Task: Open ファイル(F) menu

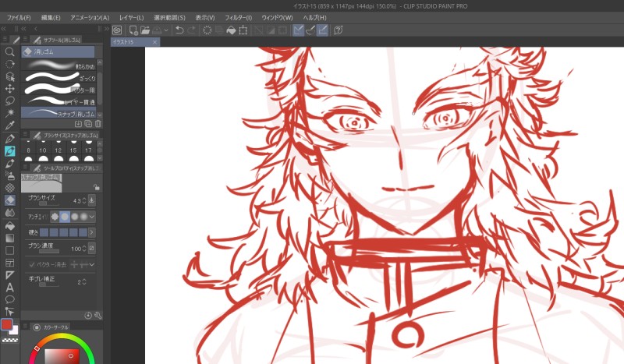Action: click(18, 17)
